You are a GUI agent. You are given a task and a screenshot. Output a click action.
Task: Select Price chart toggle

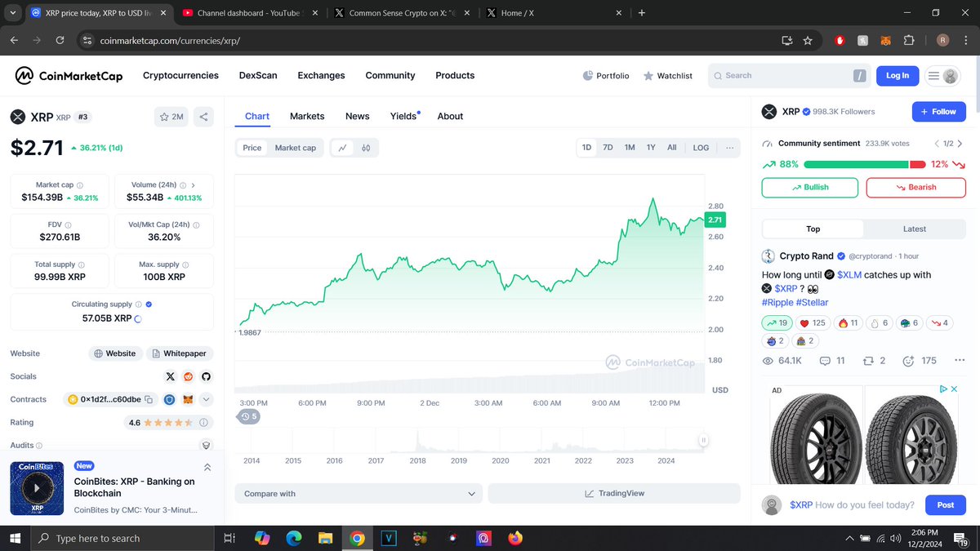click(252, 148)
